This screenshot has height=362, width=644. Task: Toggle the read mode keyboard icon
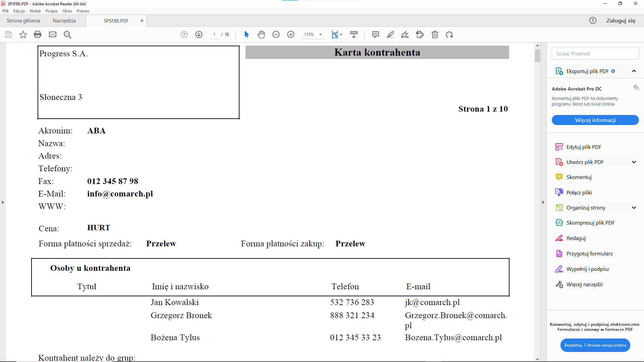(354, 35)
